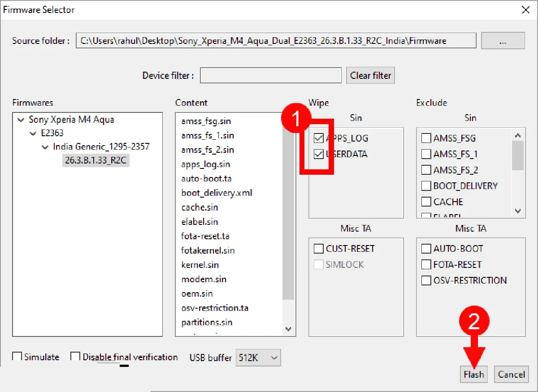Select boot_delivery.xml in Content list
Image resolution: width=538 pixels, height=392 pixels.
click(217, 193)
